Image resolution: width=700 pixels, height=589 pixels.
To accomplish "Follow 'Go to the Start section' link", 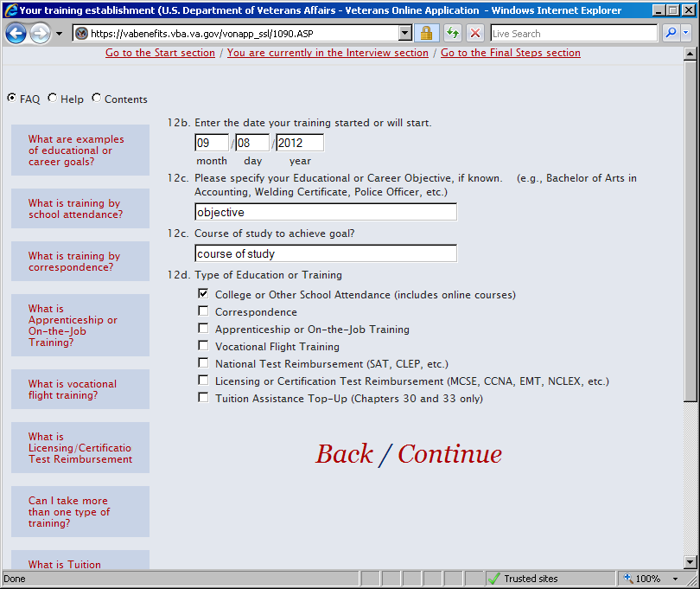I will (x=160, y=53).
